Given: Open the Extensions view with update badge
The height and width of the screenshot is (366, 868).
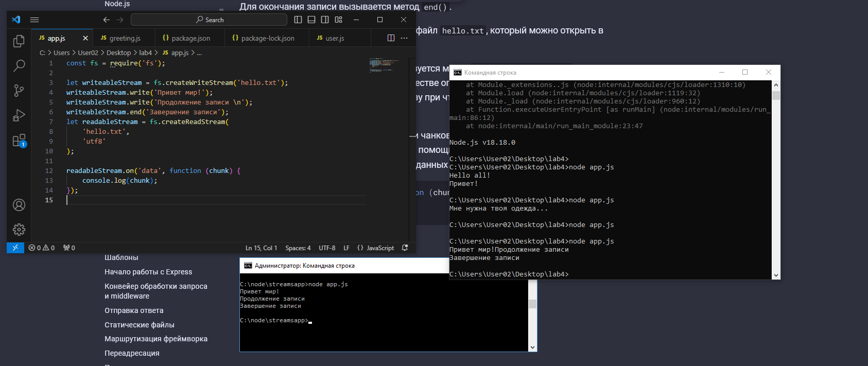Looking at the screenshot, I should tap(19, 141).
